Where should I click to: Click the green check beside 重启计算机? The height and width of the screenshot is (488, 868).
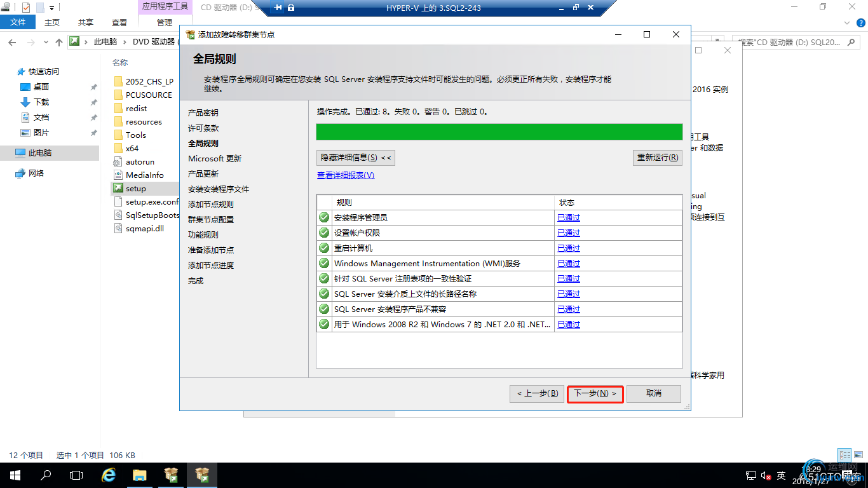324,248
